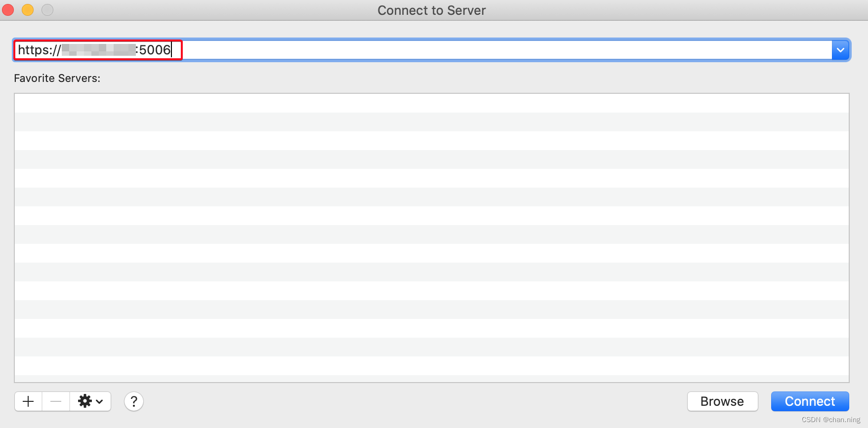The image size is (868, 428).
Task: Click the Connect button
Action: point(810,401)
